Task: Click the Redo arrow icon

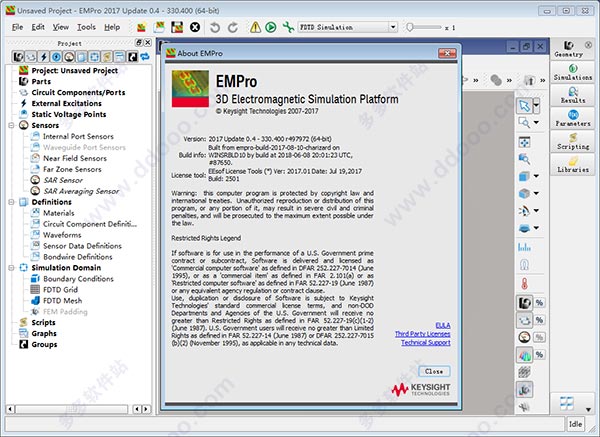Action: pyautogui.click(x=233, y=27)
